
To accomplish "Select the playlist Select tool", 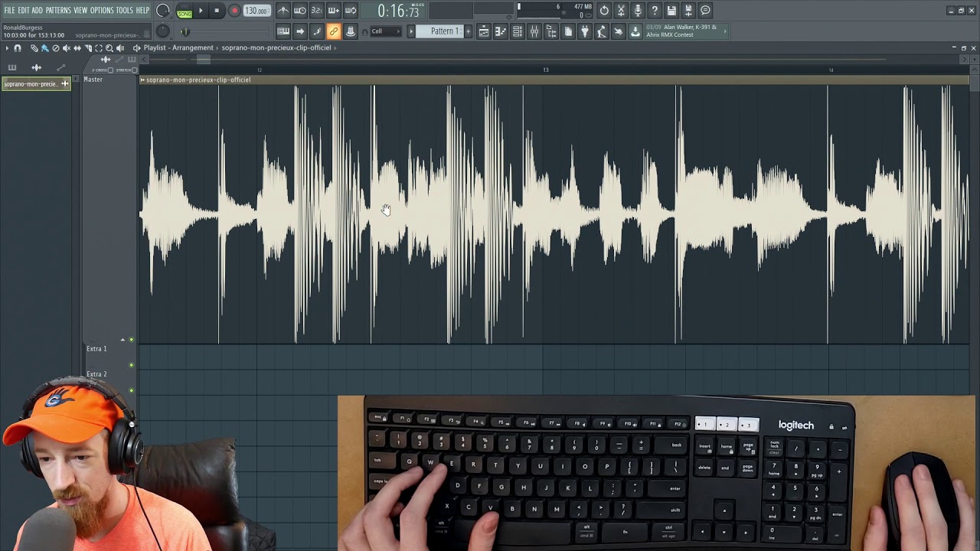I will 99,48.
